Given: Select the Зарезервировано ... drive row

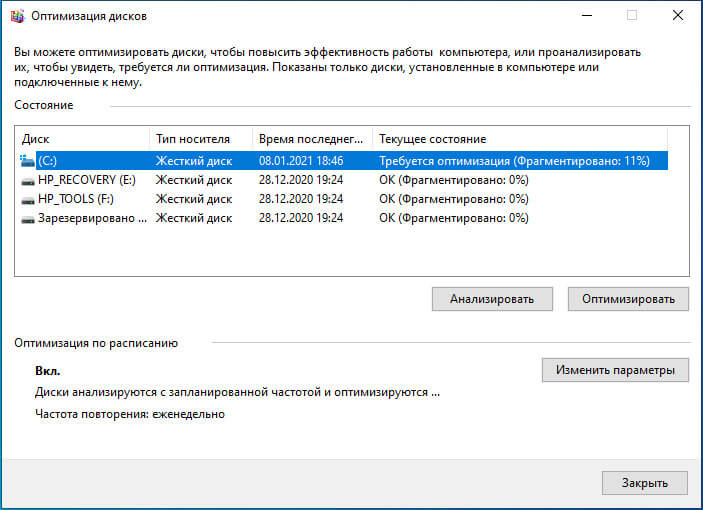Looking at the screenshot, I should [x=344, y=218].
